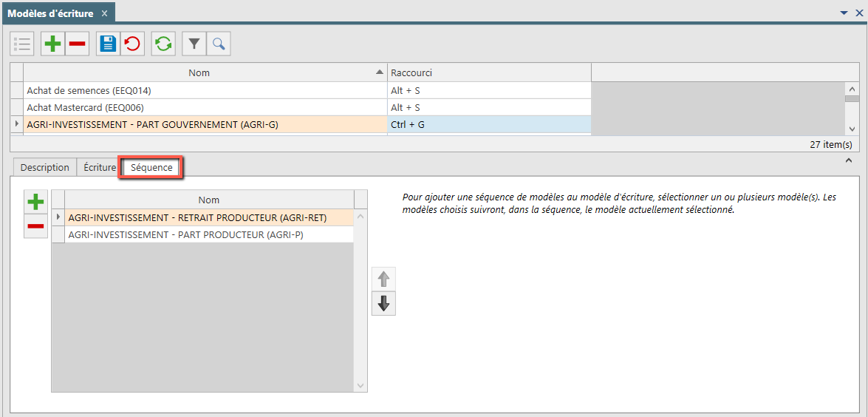Click row indicator of AGRI-G row

(16, 125)
